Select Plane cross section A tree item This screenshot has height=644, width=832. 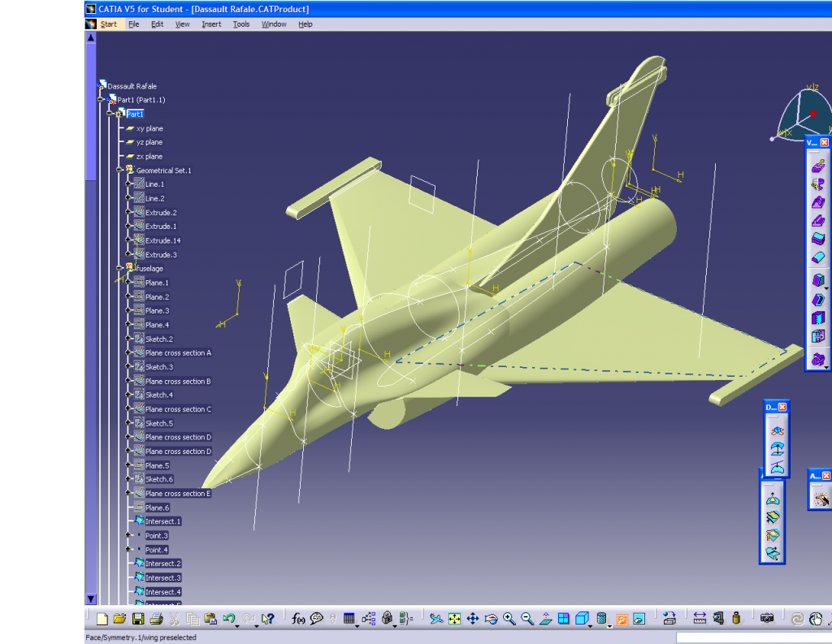click(x=178, y=353)
